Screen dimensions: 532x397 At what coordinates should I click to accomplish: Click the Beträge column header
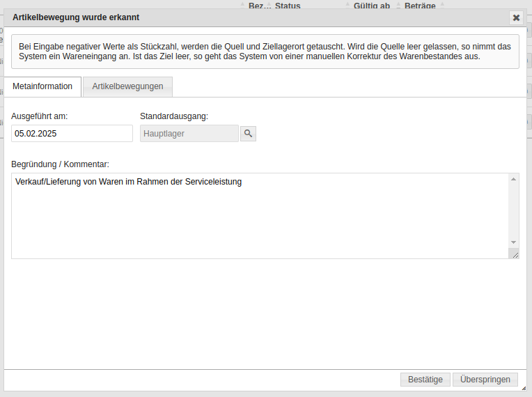tap(420, 6)
